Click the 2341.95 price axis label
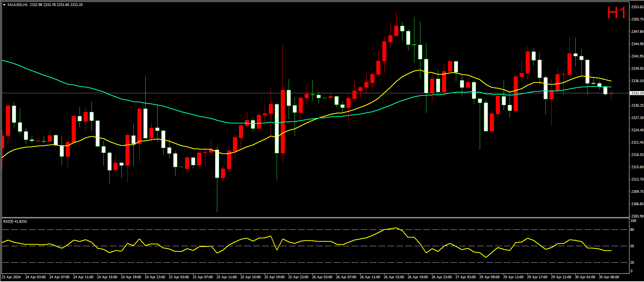The height and width of the screenshot is (282, 644). point(637,56)
